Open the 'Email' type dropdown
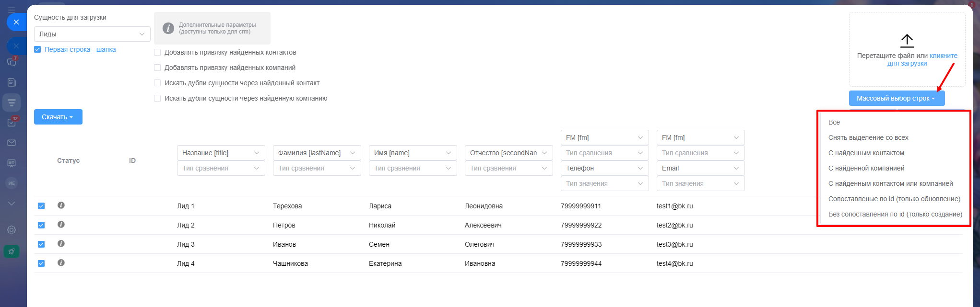This screenshot has width=980, height=307. (x=701, y=168)
